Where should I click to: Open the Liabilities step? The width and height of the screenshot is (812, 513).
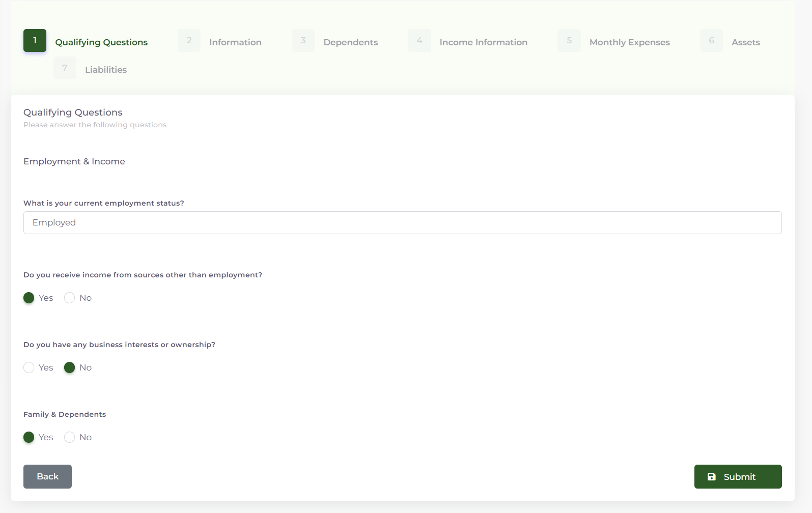(106, 70)
